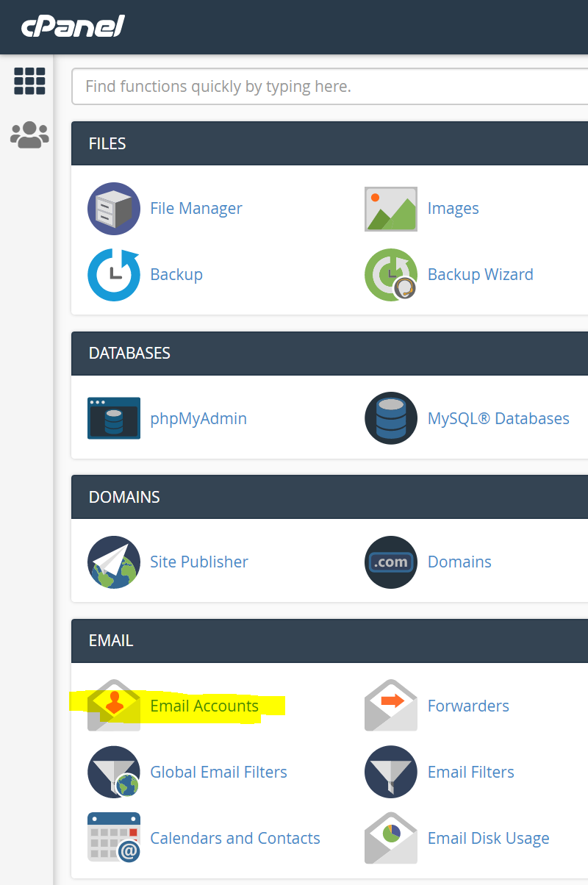Image resolution: width=588 pixels, height=885 pixels.
Task: Click the MySQL Databases link text
Action: pos(498,418)
